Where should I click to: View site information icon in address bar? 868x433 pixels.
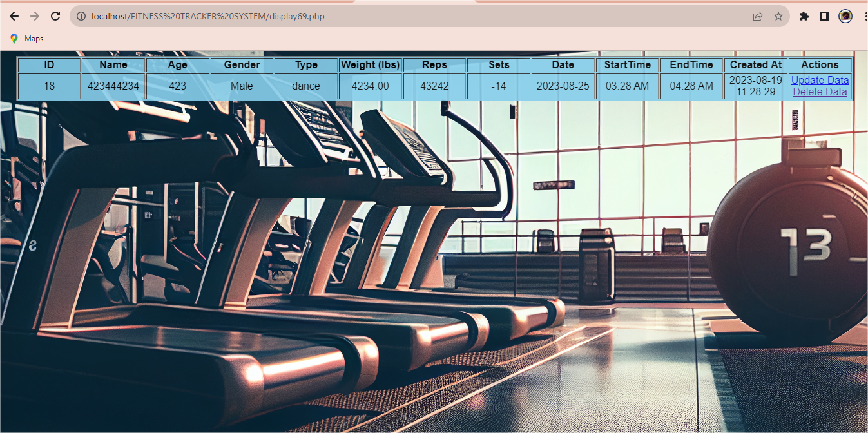tap(81, 16)
